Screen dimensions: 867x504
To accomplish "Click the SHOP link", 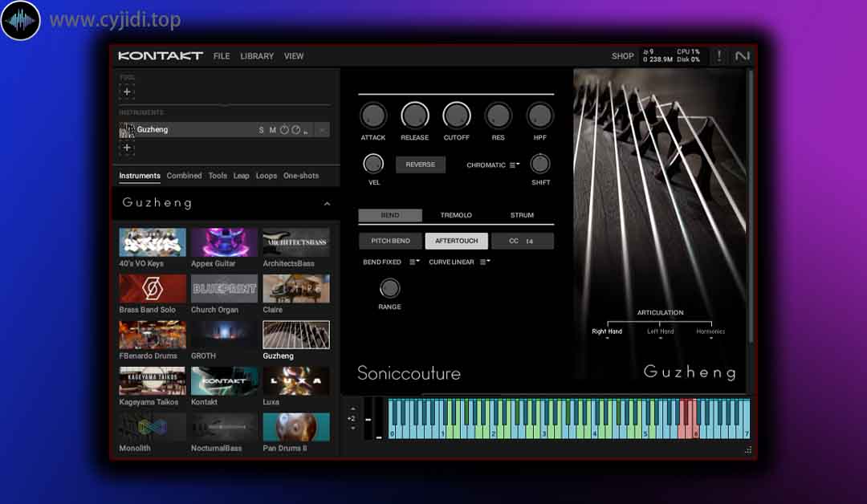I will [623, 56].
